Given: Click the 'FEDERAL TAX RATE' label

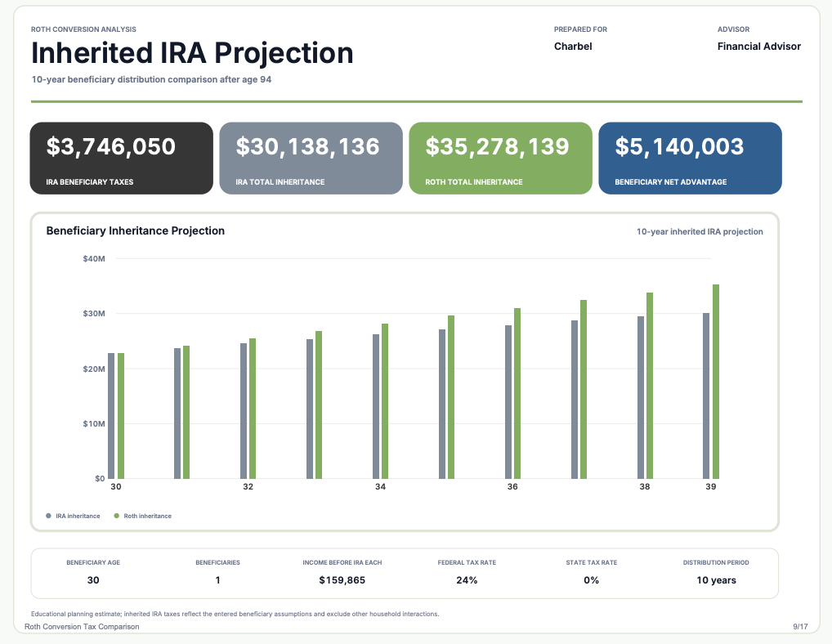Looking at the screenshot, I should coord(467,562).
